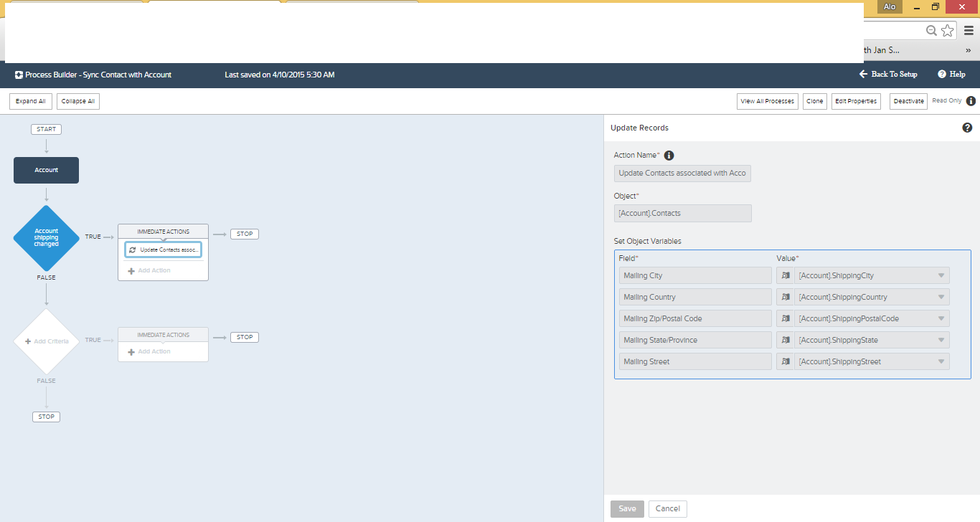Click the Expand All button
This screenshot has width=980, height=522.
[31, 101]
